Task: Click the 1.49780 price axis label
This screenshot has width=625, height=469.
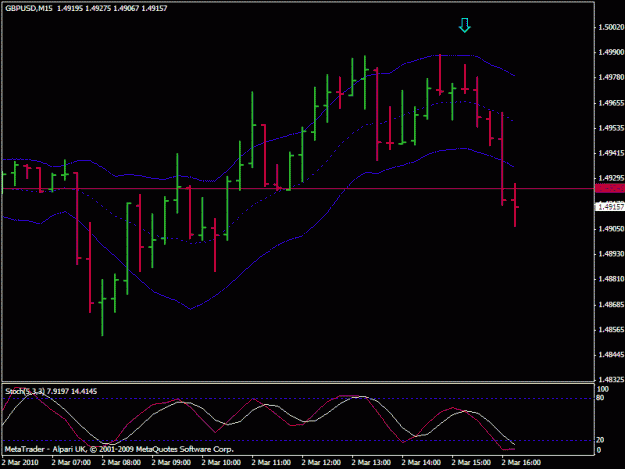Action: (x=611, y=77)
